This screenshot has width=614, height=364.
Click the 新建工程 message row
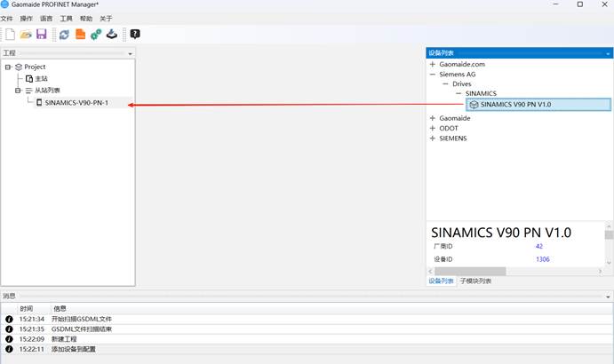(307, 339)
